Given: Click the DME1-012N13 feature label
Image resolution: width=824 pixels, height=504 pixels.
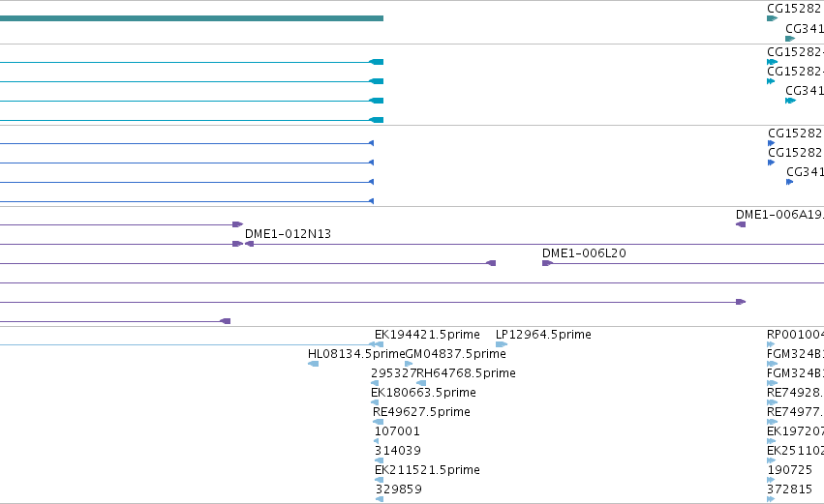Looking at the screenshot, I should (x=288, y=234).
